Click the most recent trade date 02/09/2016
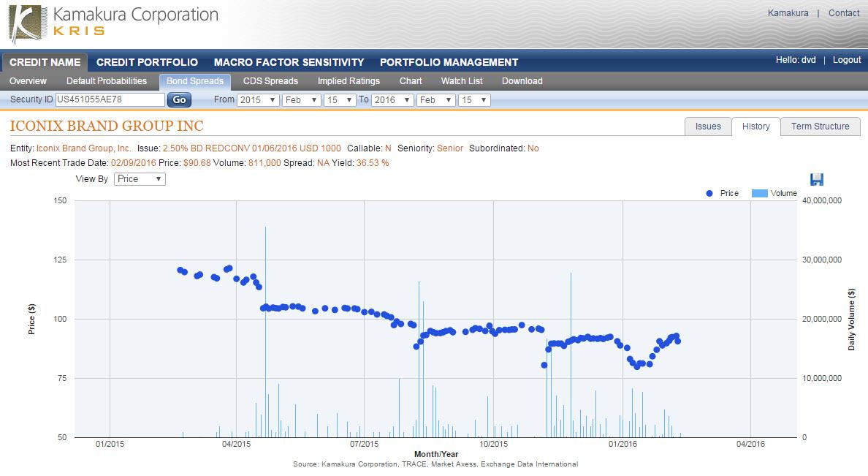Viewport: 868px width, 476px height. pyautogui.click(x=134, y=163)
